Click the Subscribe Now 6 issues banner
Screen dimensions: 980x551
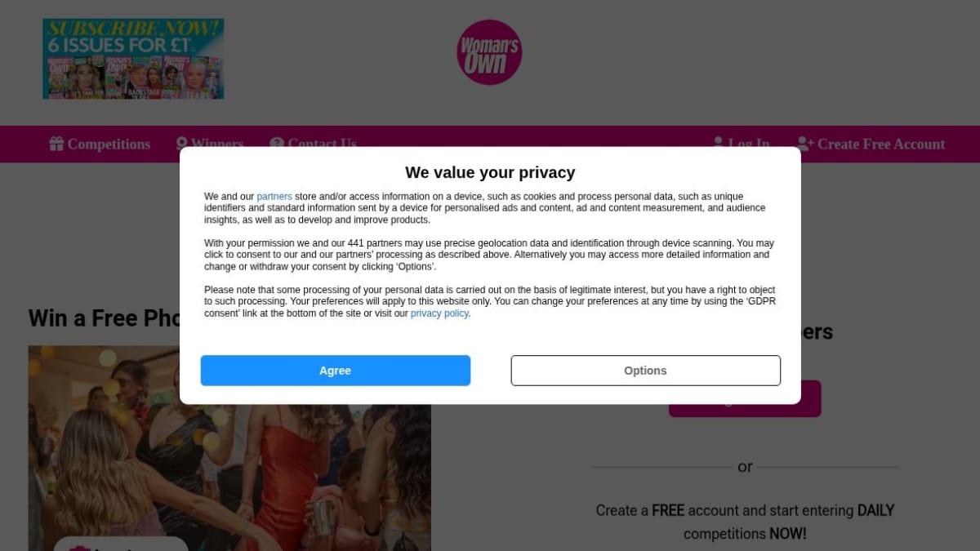click(x=133, y=59)
